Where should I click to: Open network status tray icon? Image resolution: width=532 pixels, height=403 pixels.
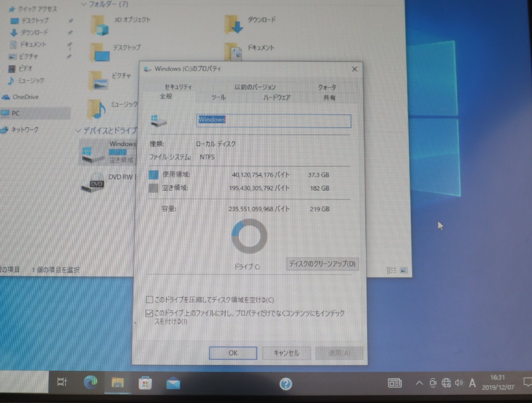point(446,383)
